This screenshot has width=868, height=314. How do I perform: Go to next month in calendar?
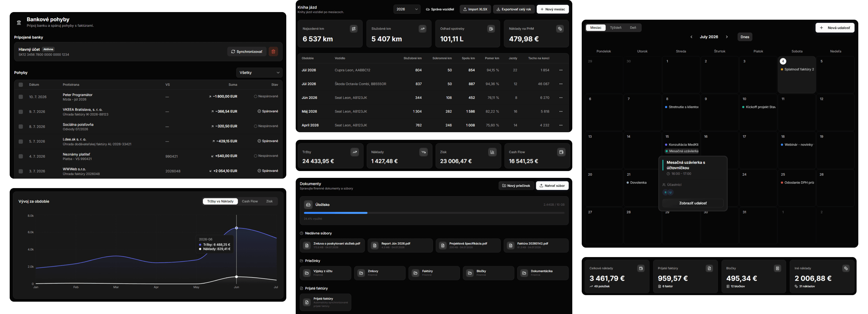pos(727,37)
